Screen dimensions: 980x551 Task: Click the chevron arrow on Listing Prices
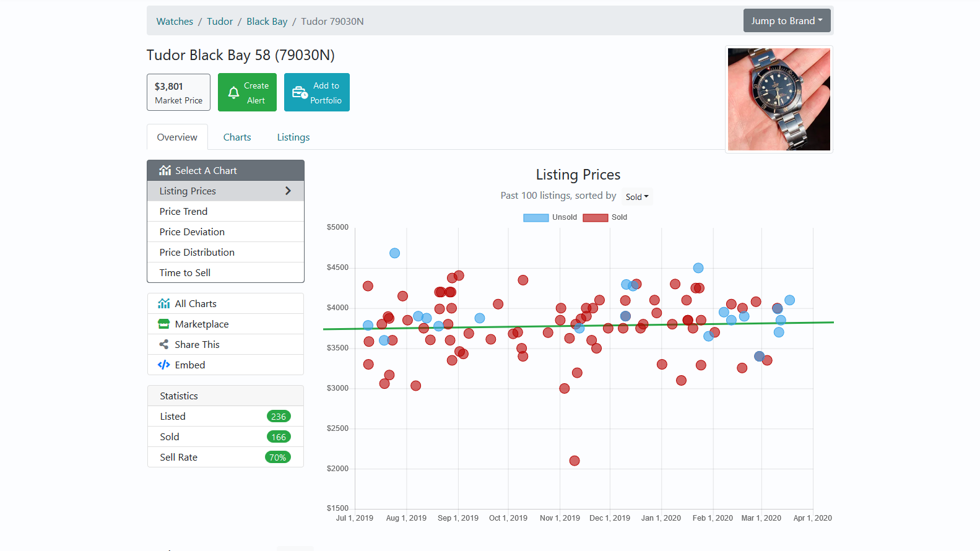(x=288, y=191)
